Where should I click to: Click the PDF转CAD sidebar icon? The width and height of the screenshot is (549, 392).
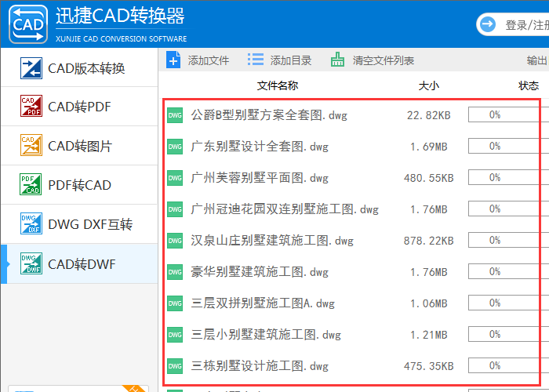31,184
